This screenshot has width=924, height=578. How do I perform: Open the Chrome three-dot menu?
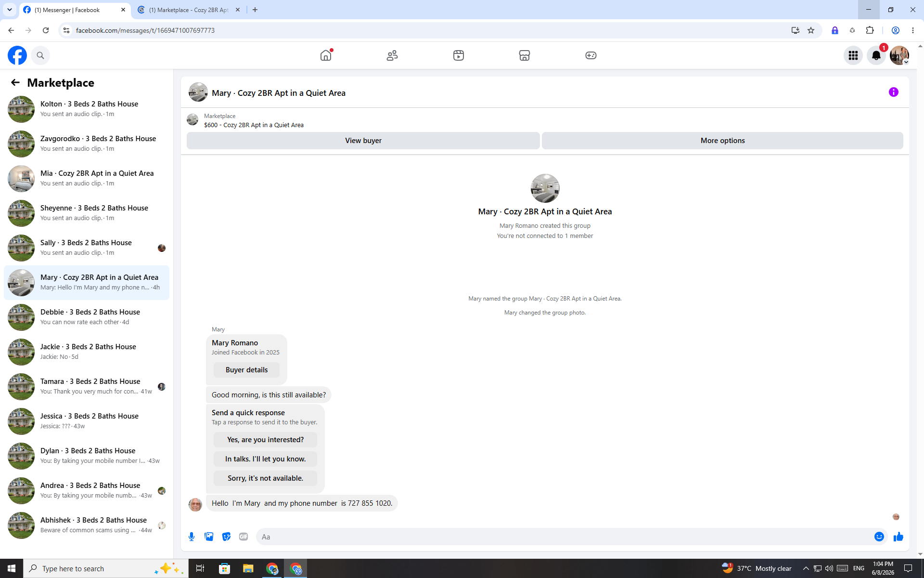coord(913,30)
